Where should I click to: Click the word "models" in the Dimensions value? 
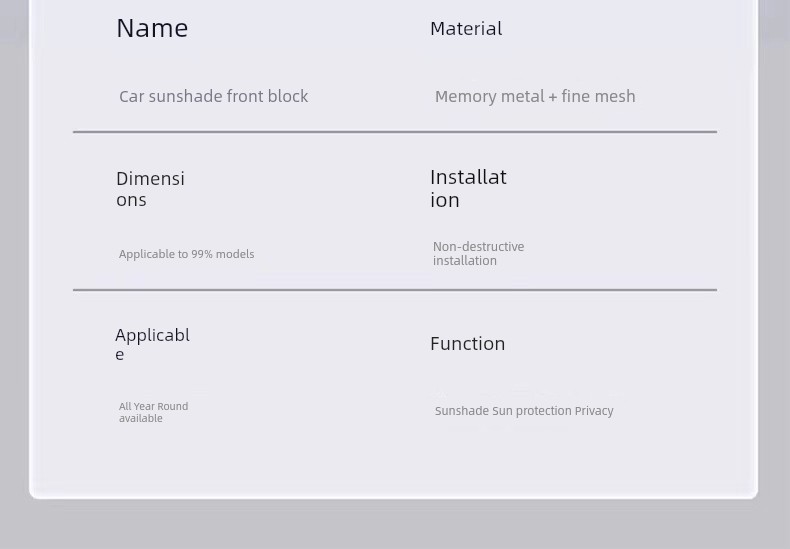click(x=235, y=254)
